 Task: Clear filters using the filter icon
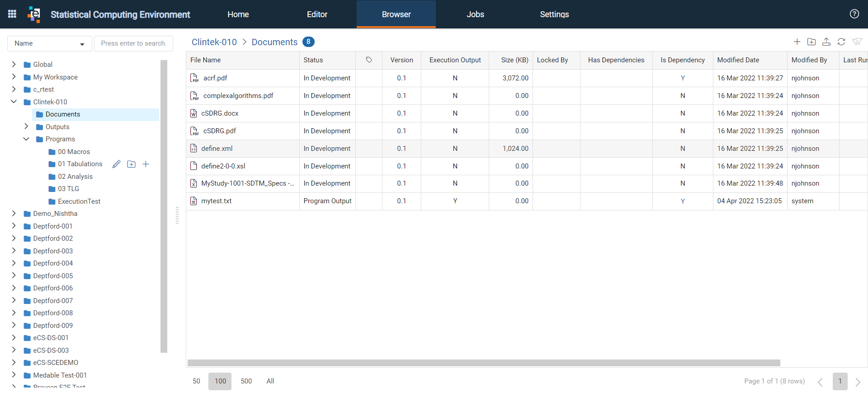(x=857, y=42)
